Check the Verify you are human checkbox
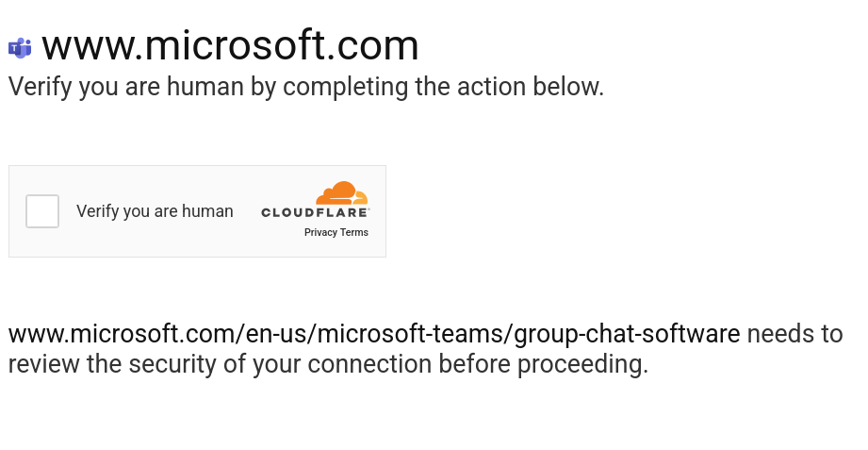 coord(42,211)
